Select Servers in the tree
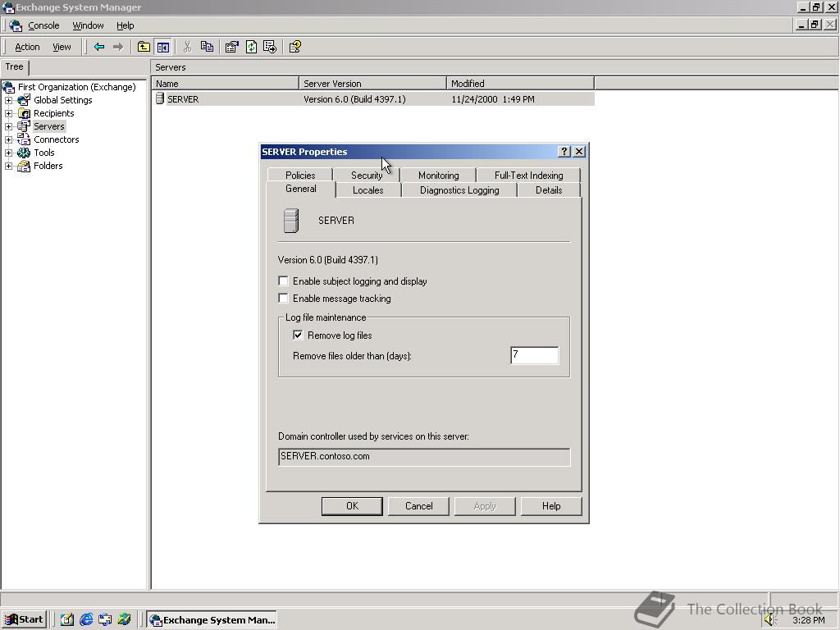This screenshot has height=630, width=840. coord(48,126)
